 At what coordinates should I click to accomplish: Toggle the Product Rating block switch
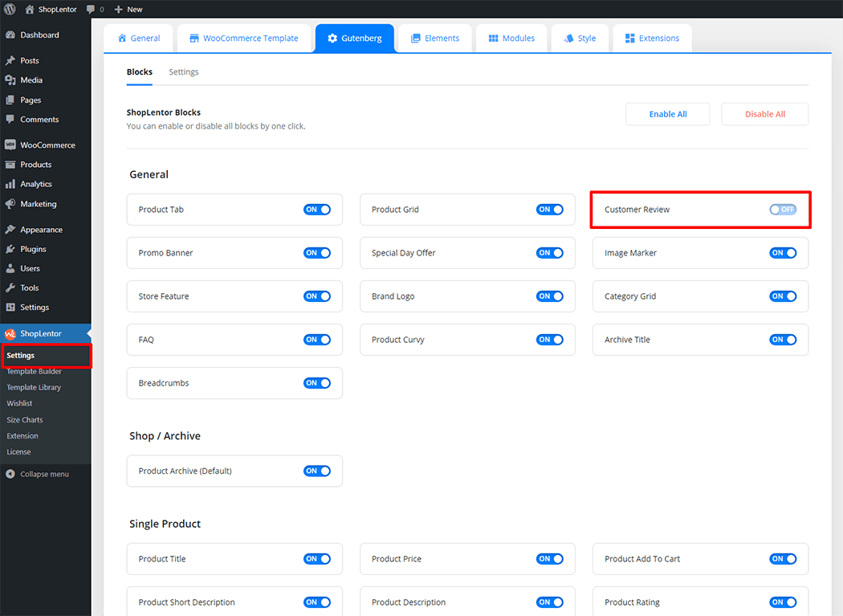[x=782, y=602]
